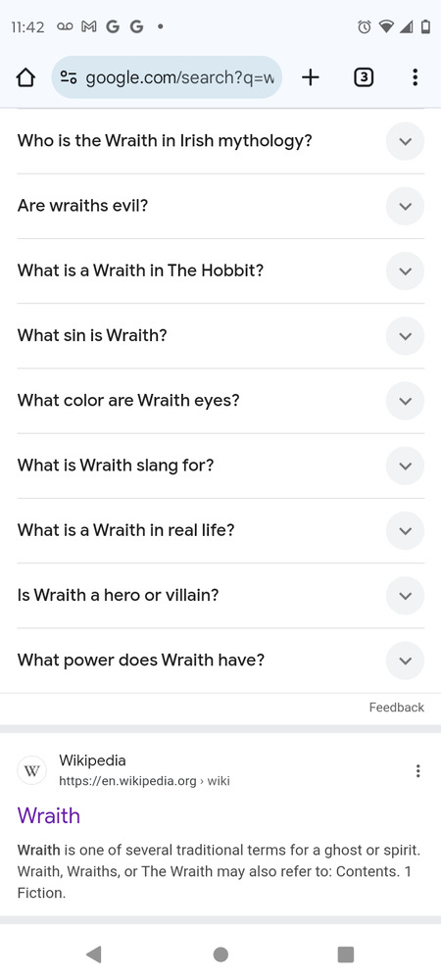Open the tab switcher showing 3 tabs
Screen dimensions: 441x980
point(364,77)
